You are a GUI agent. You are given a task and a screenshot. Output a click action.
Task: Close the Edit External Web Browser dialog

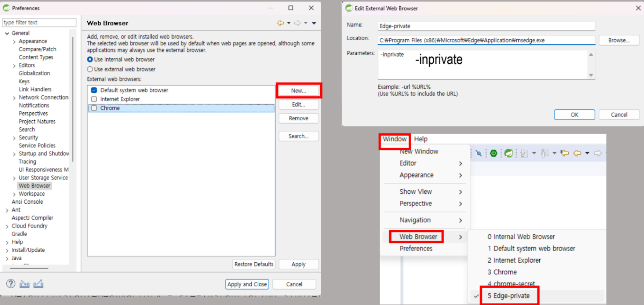(638, 8)
